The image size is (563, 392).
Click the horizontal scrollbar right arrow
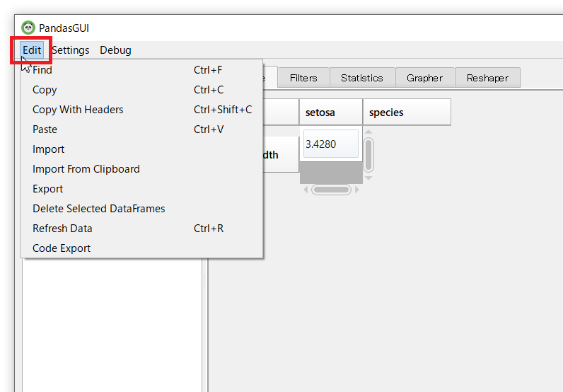[357, 190]
